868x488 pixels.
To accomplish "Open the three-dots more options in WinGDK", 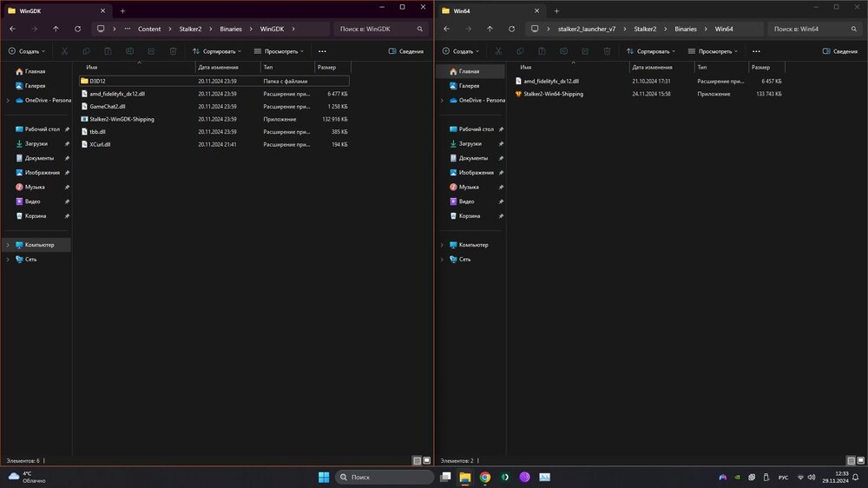I will coord(323,51).
